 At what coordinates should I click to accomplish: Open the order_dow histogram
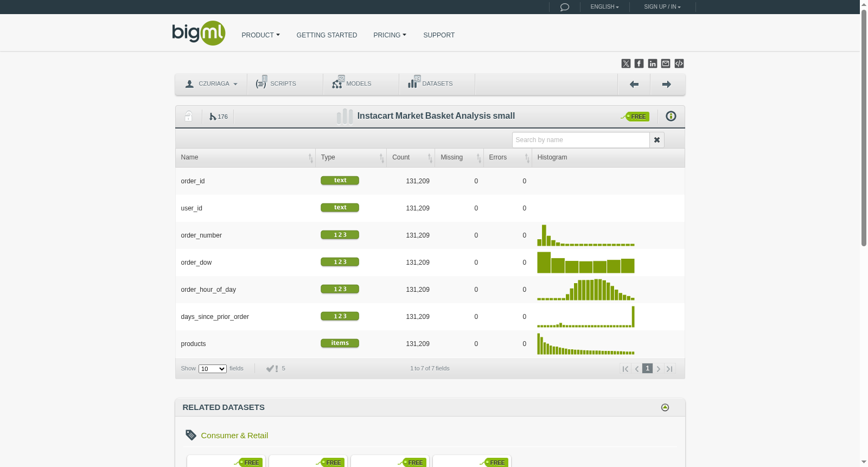(586, 263)
